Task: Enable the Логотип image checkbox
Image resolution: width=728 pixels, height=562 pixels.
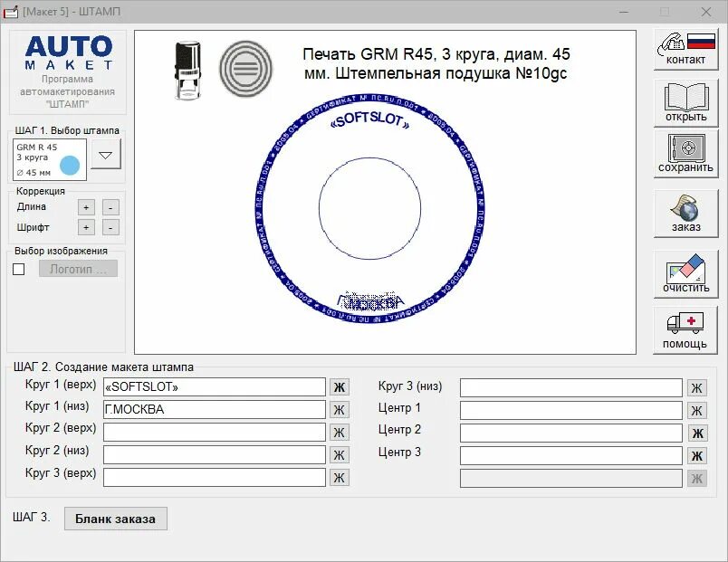Action: coord(19,269)
